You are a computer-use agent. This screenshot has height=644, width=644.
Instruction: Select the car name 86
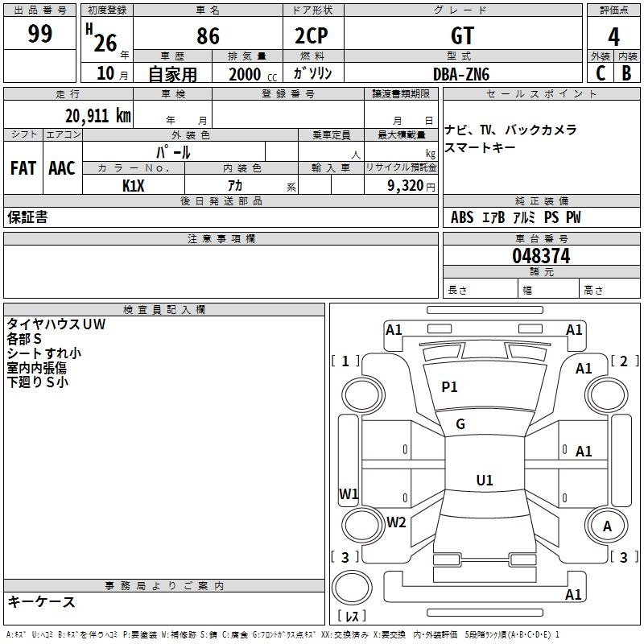pos(208,35)
